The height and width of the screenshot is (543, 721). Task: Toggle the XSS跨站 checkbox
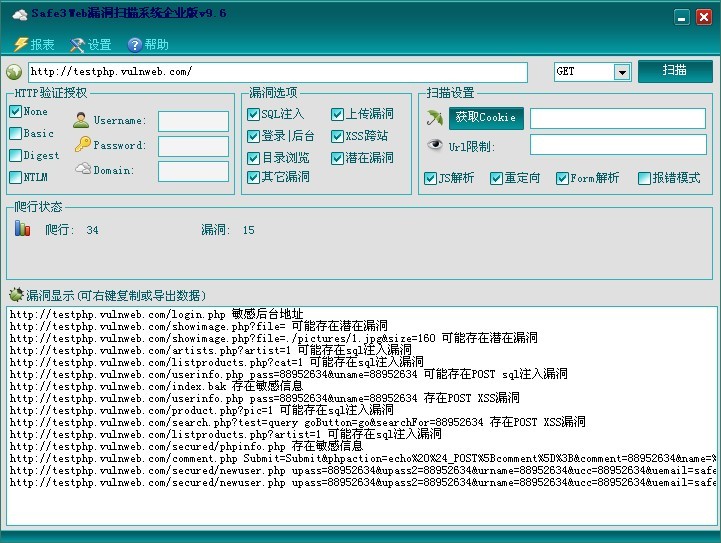click(337, 136)
